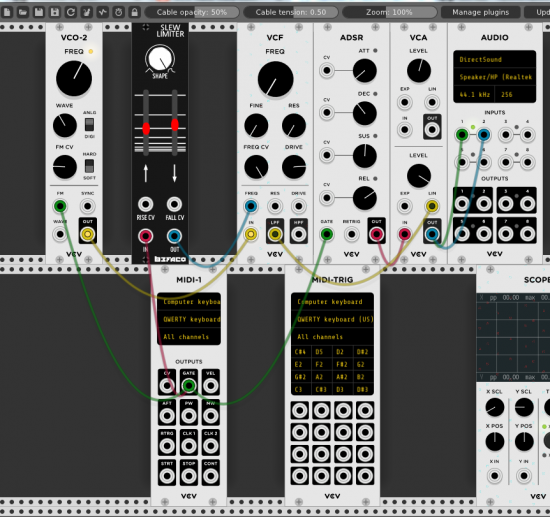Screen dimensions: 550x517
Task: Select the C3 cell in MIDI-TRIG
Action: pyautogui.click(x=301, y=389)
